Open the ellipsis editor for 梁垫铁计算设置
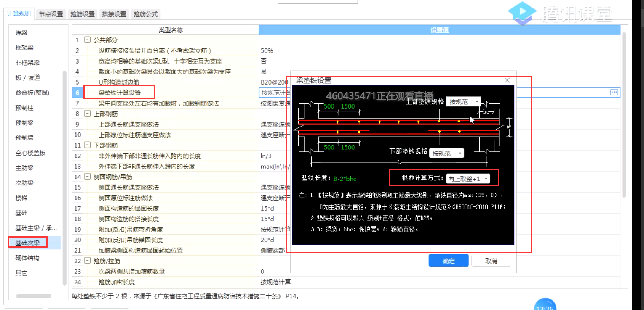 [614, 92]
